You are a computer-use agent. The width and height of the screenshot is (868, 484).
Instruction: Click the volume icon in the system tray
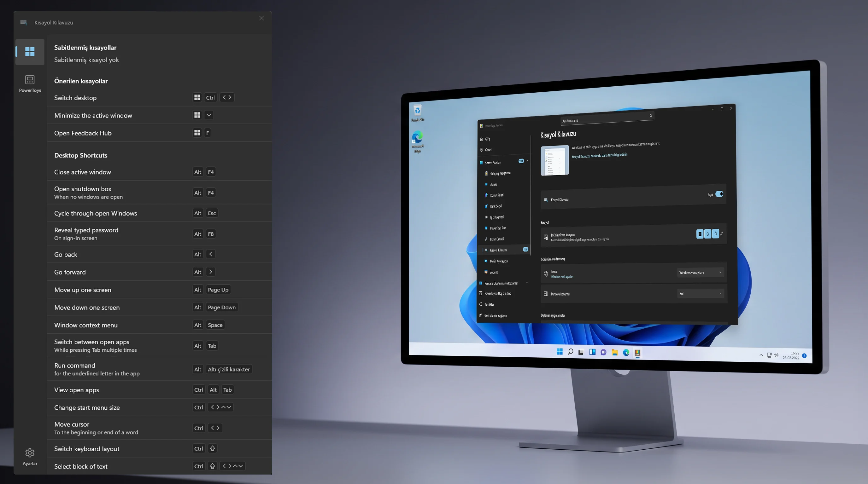coord(776,355)
